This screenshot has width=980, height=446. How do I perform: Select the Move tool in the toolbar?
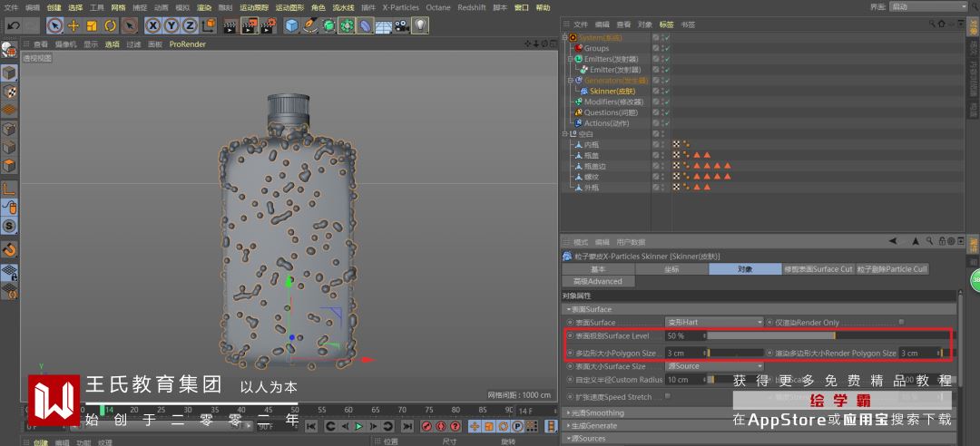[x=73, y=25]
